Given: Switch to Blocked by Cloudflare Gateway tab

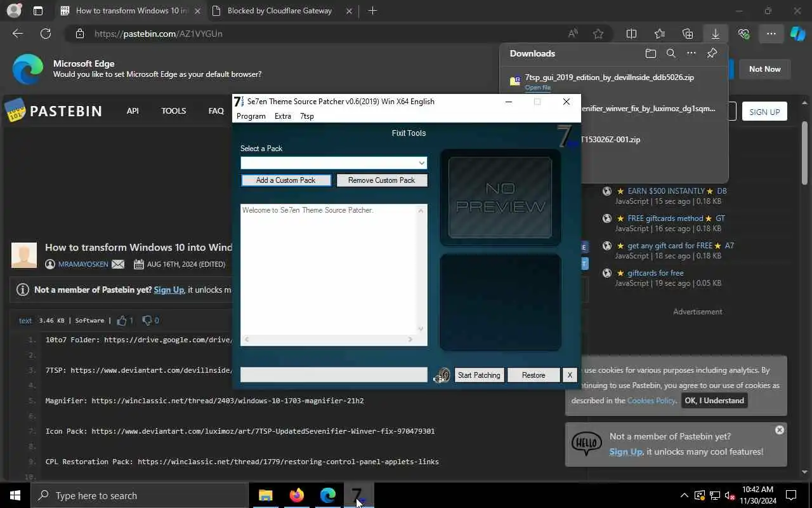Looking at the screenshot, I should (x=282, y=11).
